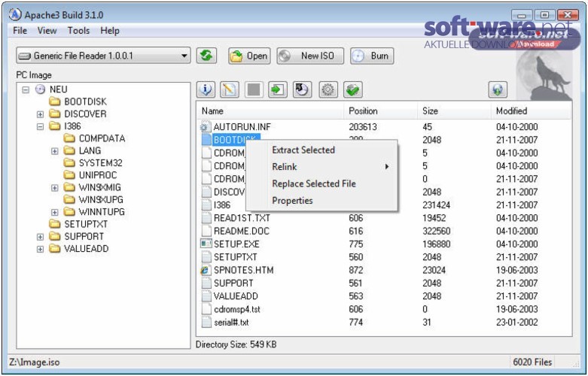Click the SPNOTES.HTM Internet Explorer icon
The width and height of the screenshot is (588, 376).
tap(206, 270)
